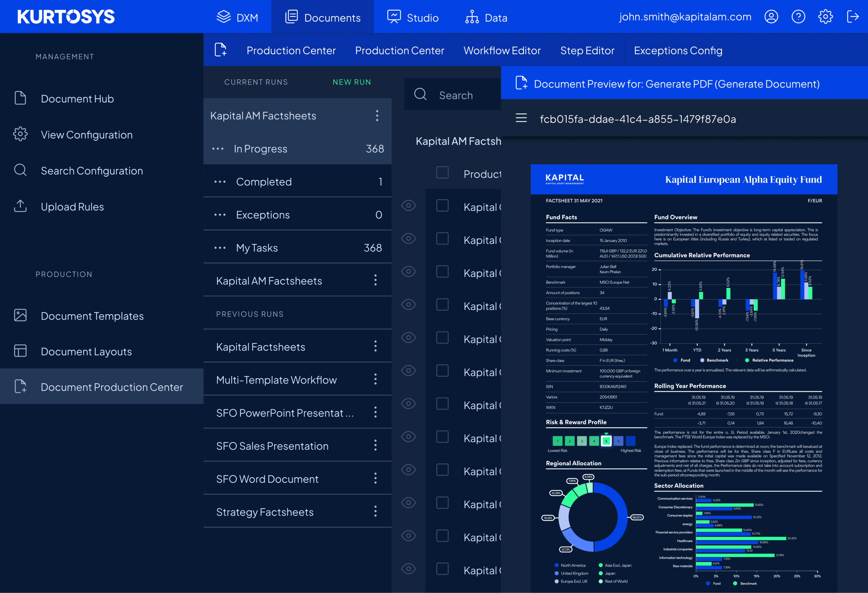
Task: Open settings gear in top bar
Action: pos(825,17)
